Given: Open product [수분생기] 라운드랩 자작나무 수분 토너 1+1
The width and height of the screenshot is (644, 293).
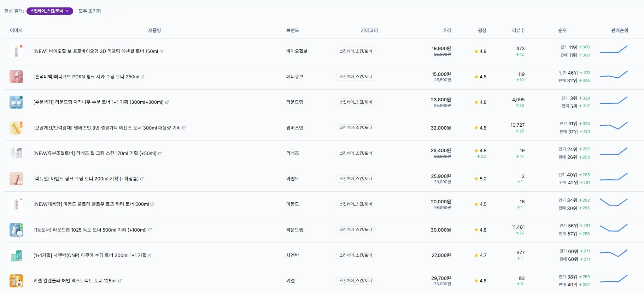Looking at the screenshot, I should coord(99,102).
